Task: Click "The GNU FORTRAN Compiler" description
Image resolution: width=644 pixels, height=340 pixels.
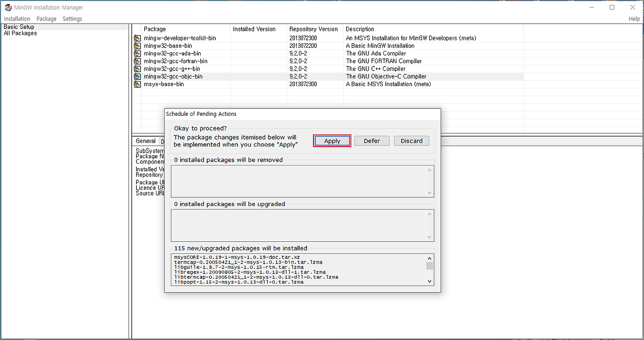Action: (384, 61)
